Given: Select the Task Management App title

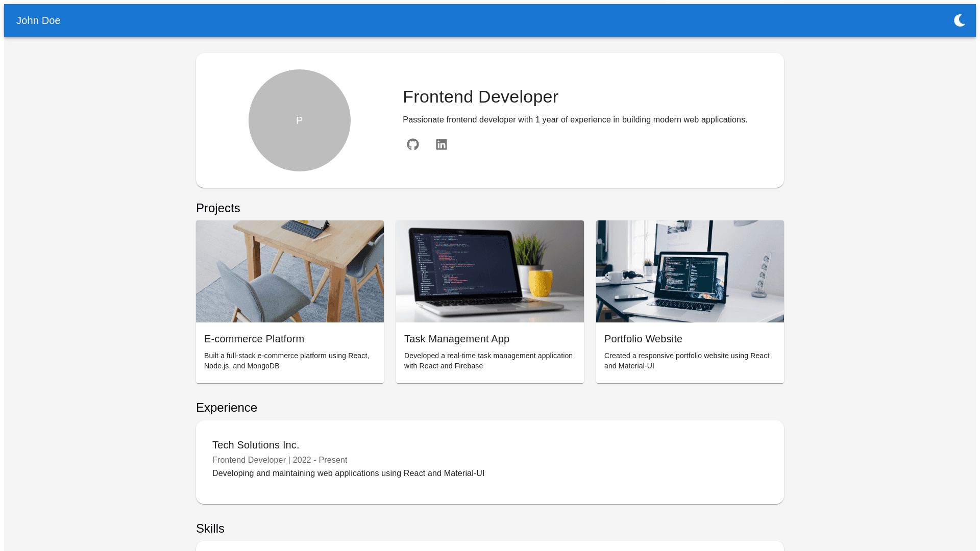Looking at the screenshot, I should point(457,339).
